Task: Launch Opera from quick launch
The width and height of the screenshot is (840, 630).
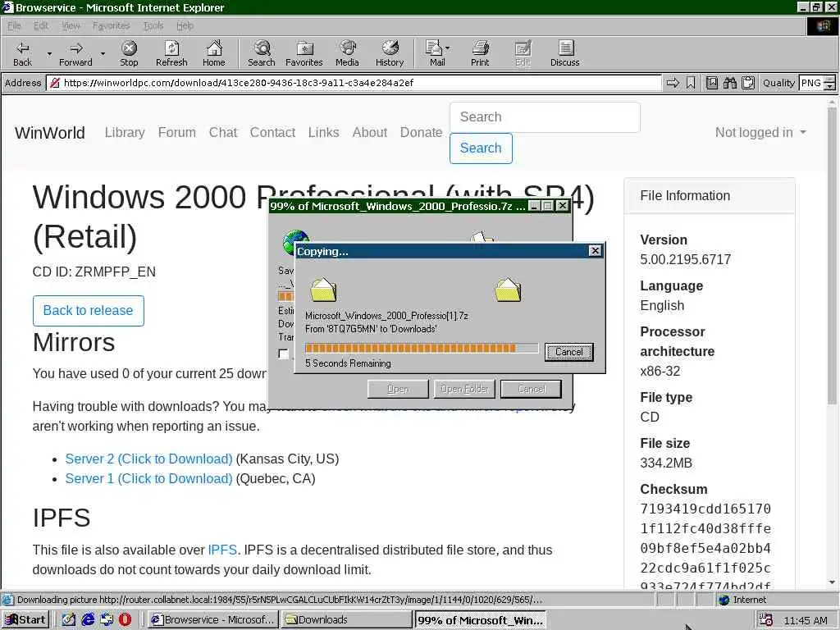Action: coord(125,620)
